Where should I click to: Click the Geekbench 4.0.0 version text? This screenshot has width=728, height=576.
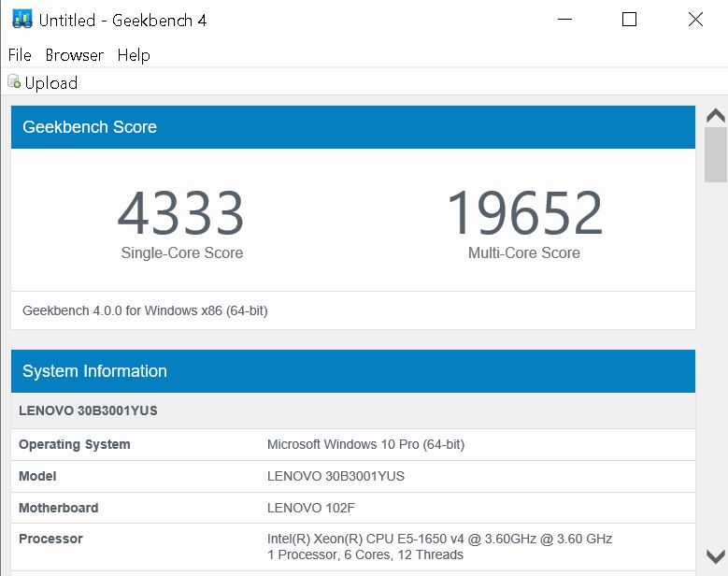[145, 310]
